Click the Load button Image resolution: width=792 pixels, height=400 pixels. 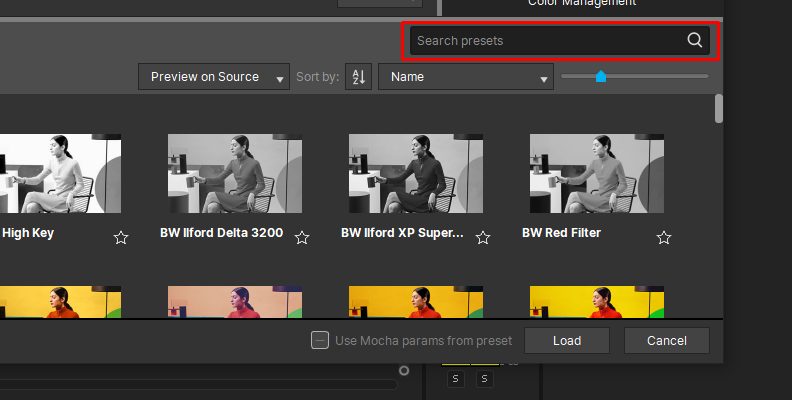coord(567,341)
